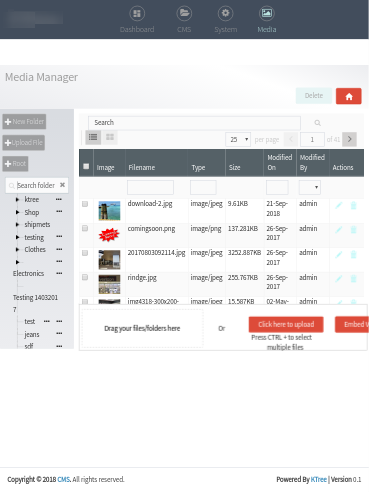Click the main Search input field
This screenshot has height=492, width=369.
194,123
